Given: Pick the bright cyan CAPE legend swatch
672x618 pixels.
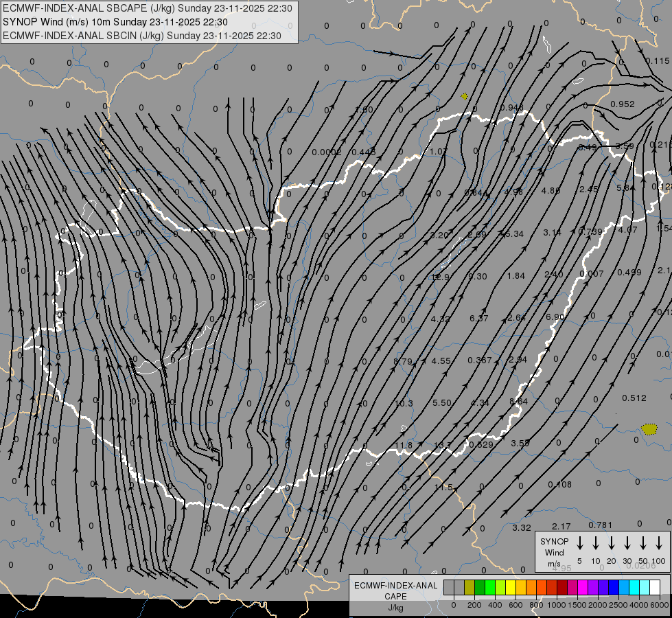Looking at the screenshot, I should (x=634, y=587).
